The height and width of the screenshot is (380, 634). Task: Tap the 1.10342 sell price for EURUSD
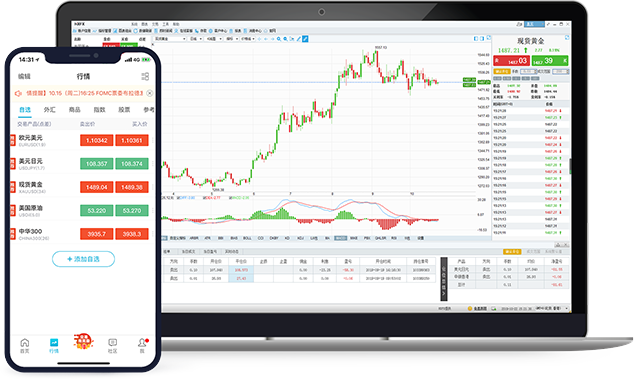point(97,140)
